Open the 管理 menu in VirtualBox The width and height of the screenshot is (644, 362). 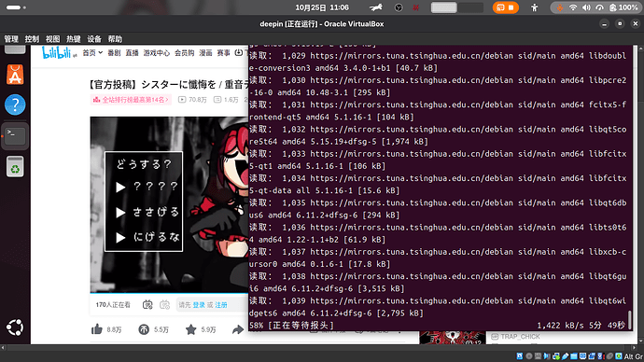click(11, 39)
